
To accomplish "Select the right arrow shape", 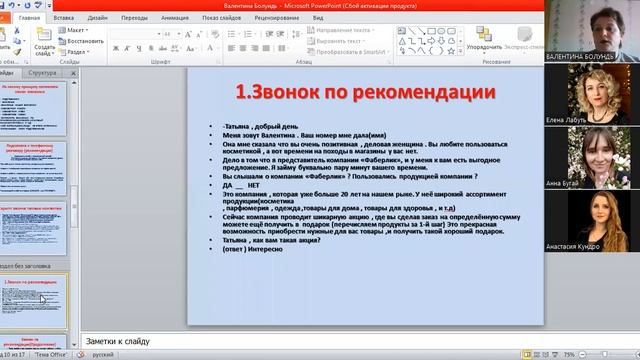I will 431,41.
